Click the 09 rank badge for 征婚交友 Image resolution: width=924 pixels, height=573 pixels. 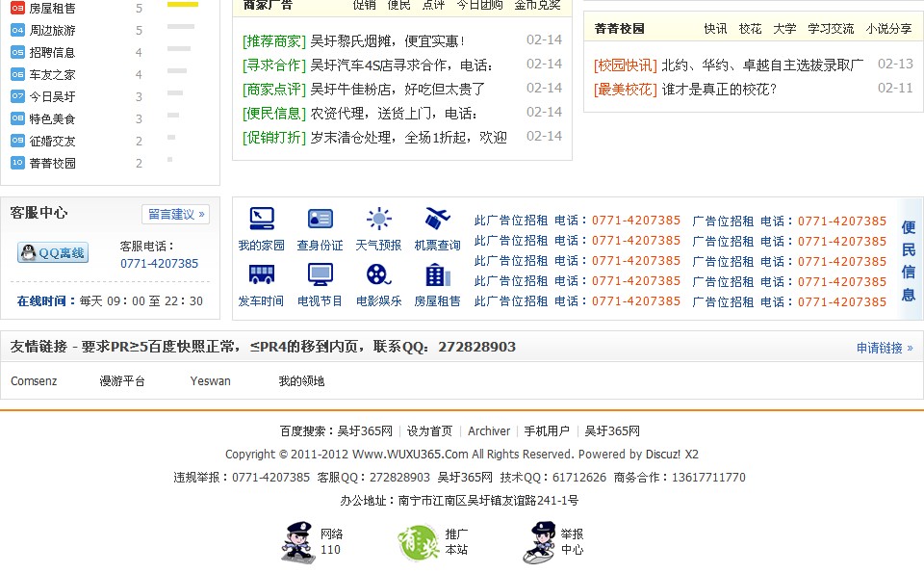17,141
